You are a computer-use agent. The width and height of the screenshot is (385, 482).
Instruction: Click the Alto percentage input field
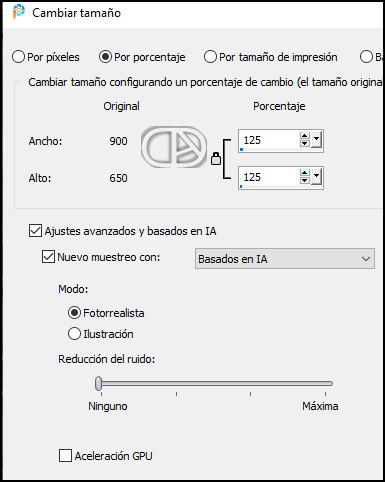click(x=269, y=177)
